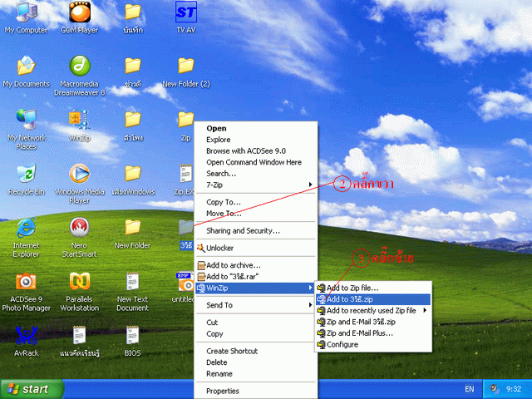The image size is (532, 399).
Task: Launch Internet Explorer from desktop
Action: pyautogui.click(x=26, y=237)
